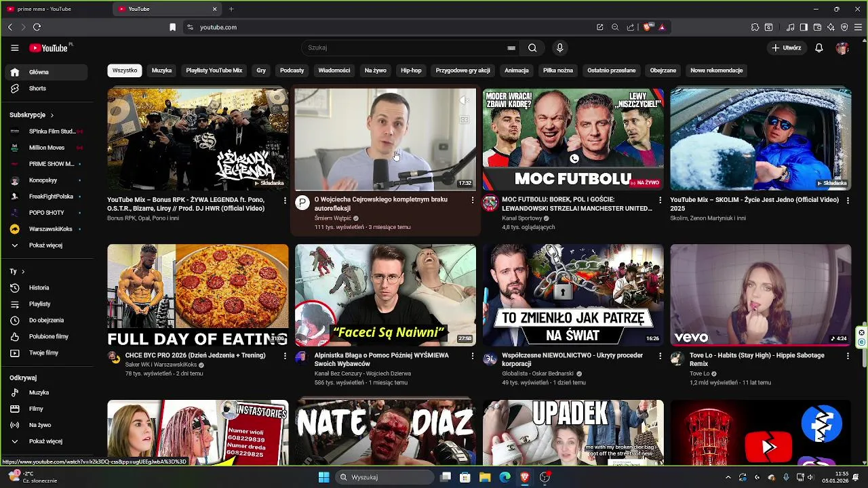868x488 pixels.
Task: Open the Full Day of Eating thumbnail
Action: tap(198, 295)
